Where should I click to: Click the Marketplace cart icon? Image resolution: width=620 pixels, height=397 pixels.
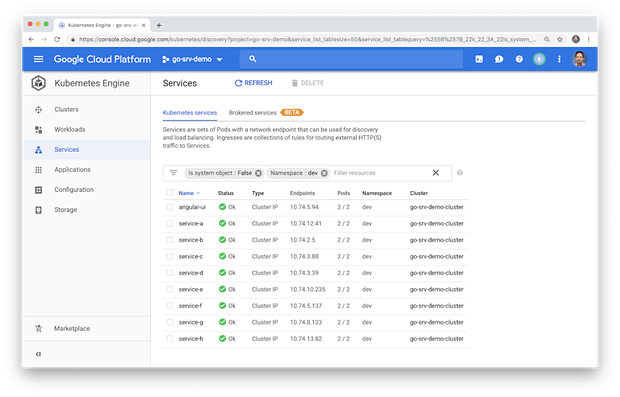coord(38,329)
